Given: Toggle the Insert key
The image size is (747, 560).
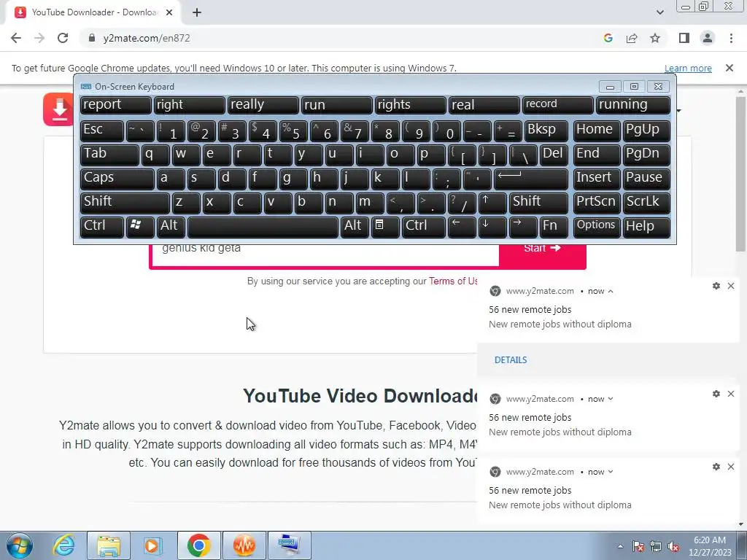Looking at the screenshot, I should click(x=597, y=179).
